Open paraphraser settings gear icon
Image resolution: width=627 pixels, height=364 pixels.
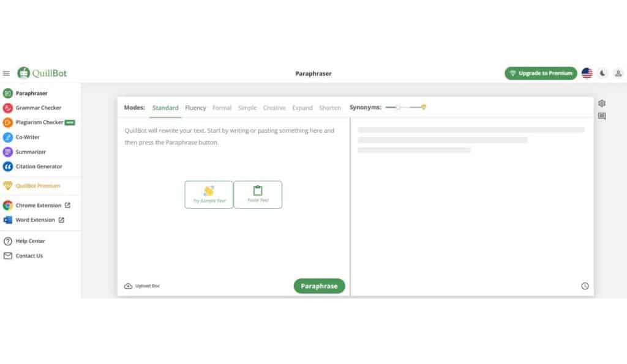602,103
